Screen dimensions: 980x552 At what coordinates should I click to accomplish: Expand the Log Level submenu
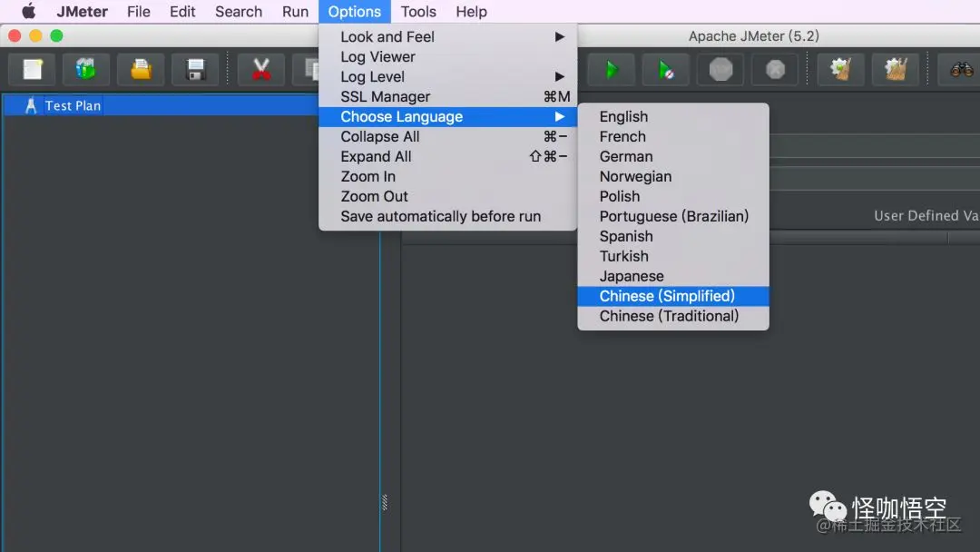point(447,77)
